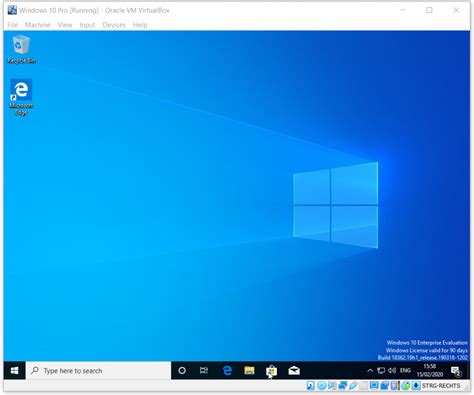Select the Microsoft Edge desktop shortcut

21,97
